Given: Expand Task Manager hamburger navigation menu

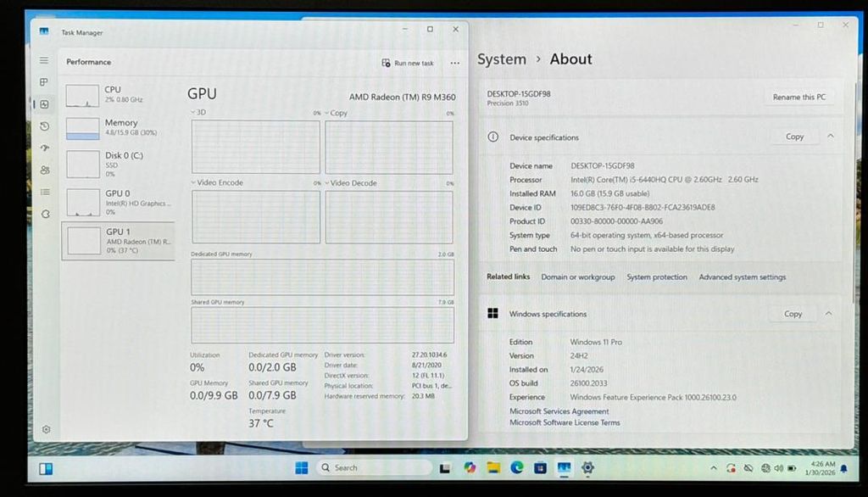Looking at the screenshot, I should coord(44,61).
